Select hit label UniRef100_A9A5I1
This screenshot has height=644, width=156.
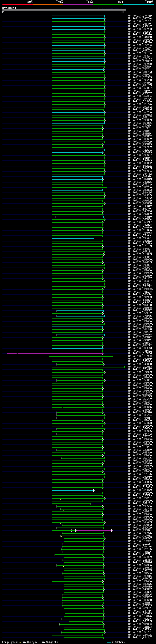(140, 576)
